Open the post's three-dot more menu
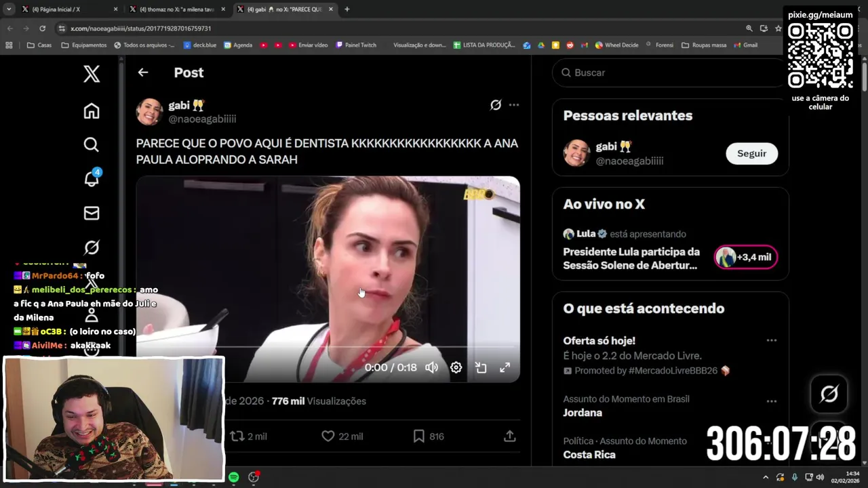This screenshot has width=868, height=488. pyautogui.click(x=514, y=105)
